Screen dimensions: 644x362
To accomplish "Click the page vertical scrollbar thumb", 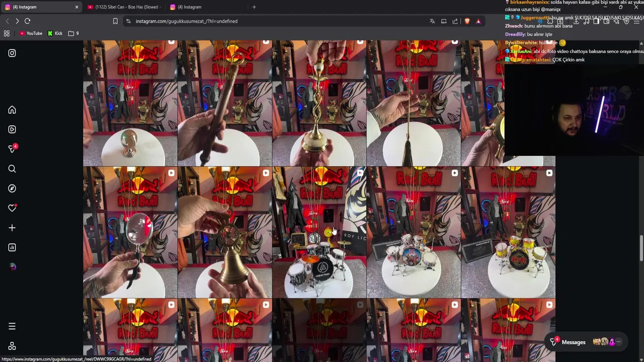I will tap(640, 247).
